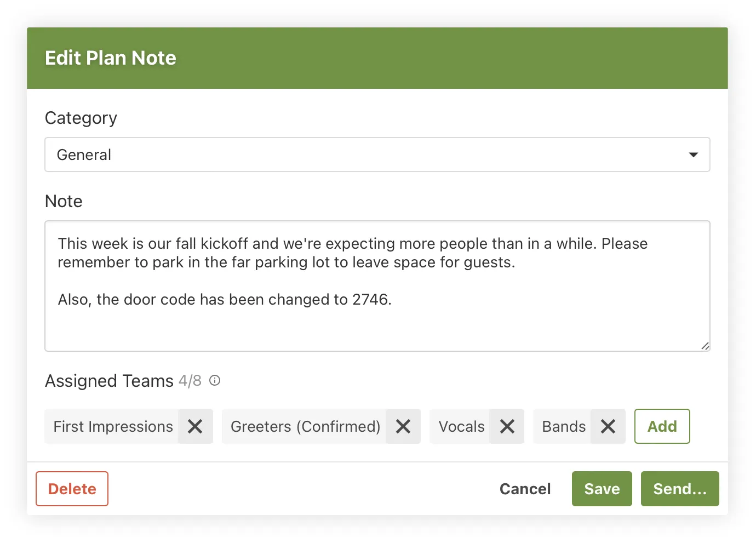
Task: Click the 4/8 assigned teams count
Action: 190,380
